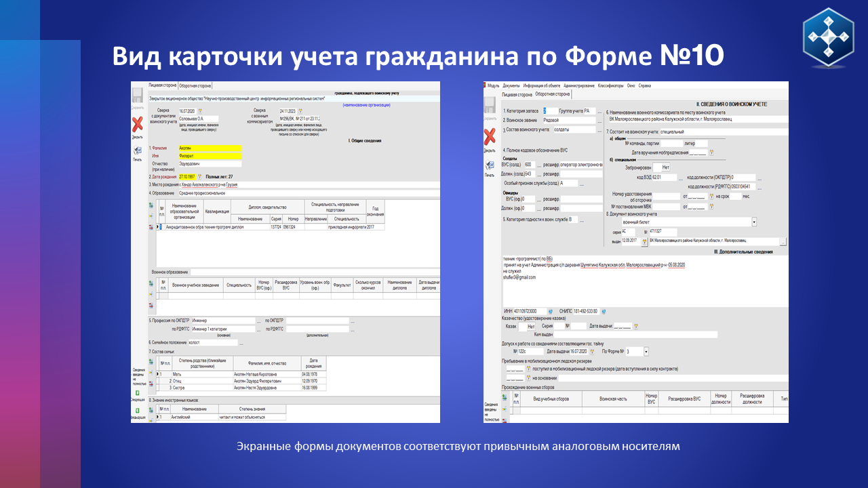Open the Классификаторы menu
868x488 pixels.
611,86
